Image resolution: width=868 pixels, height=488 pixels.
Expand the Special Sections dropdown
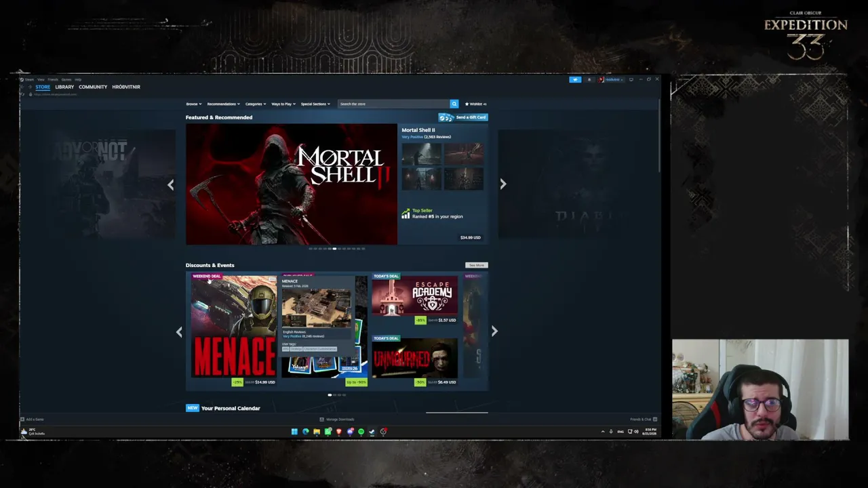click(x=315, y=104)
